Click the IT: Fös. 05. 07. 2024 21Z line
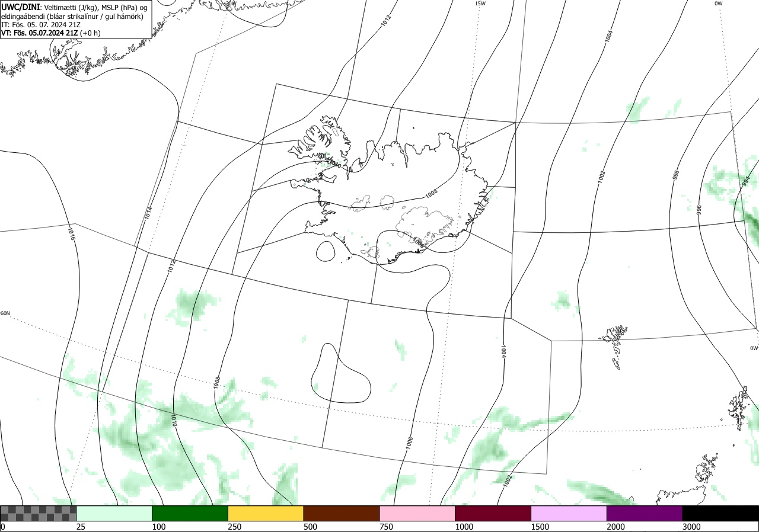The height and width of the screenshot is (532, 759). (x=42, y=25)
